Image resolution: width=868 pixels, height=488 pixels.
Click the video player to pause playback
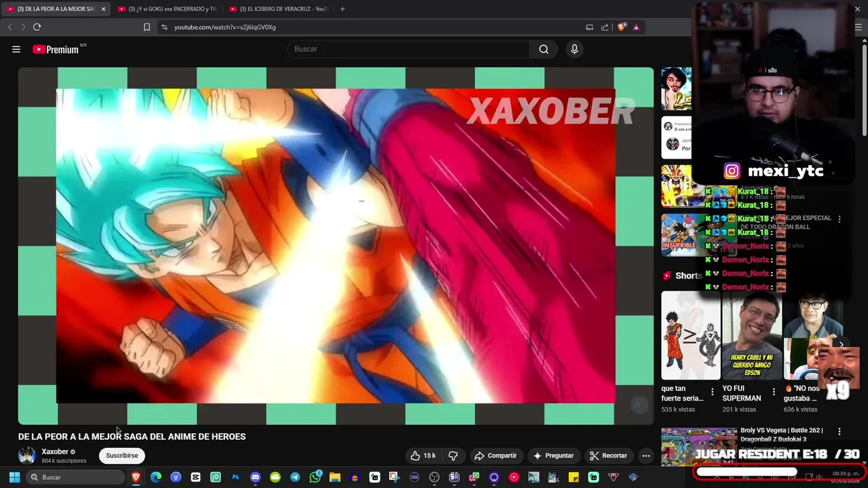coord(336,245)
